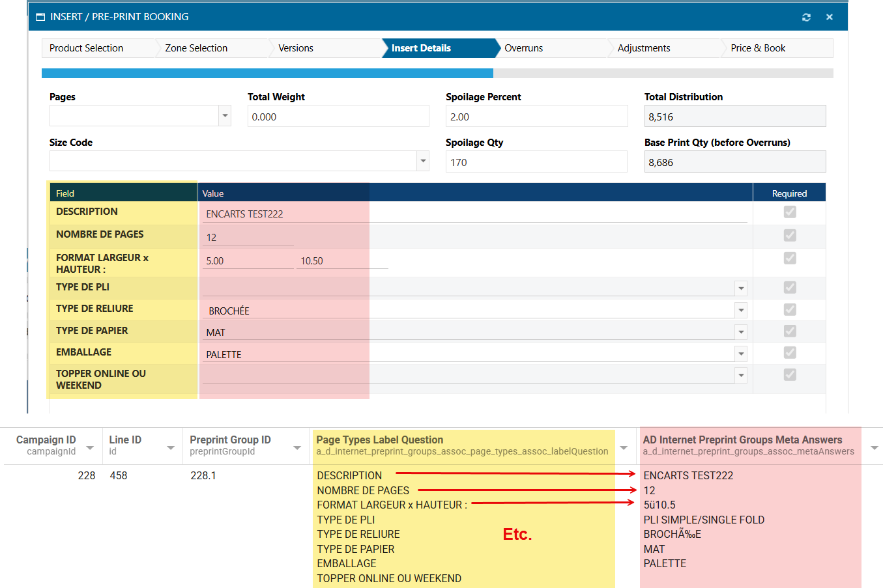
Task: Close the Insert / Pre-Print Booking dialog
Action: pyautogui.click(x=830, y=17)
